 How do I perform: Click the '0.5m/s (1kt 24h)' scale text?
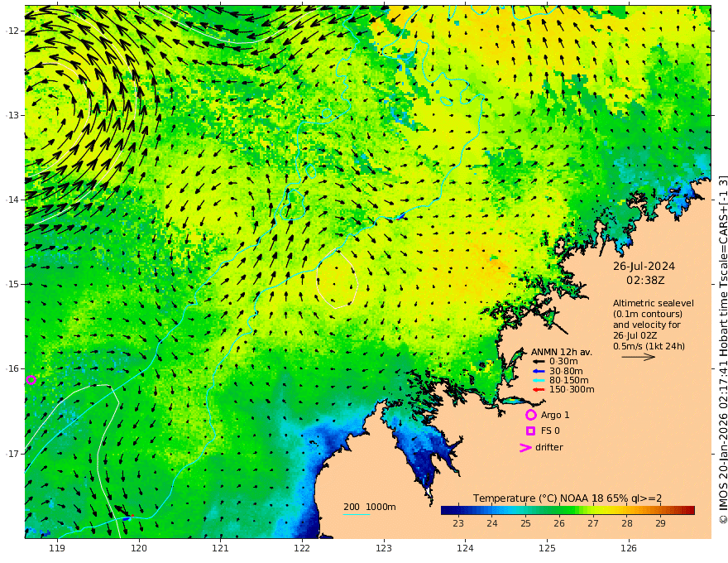649,346
